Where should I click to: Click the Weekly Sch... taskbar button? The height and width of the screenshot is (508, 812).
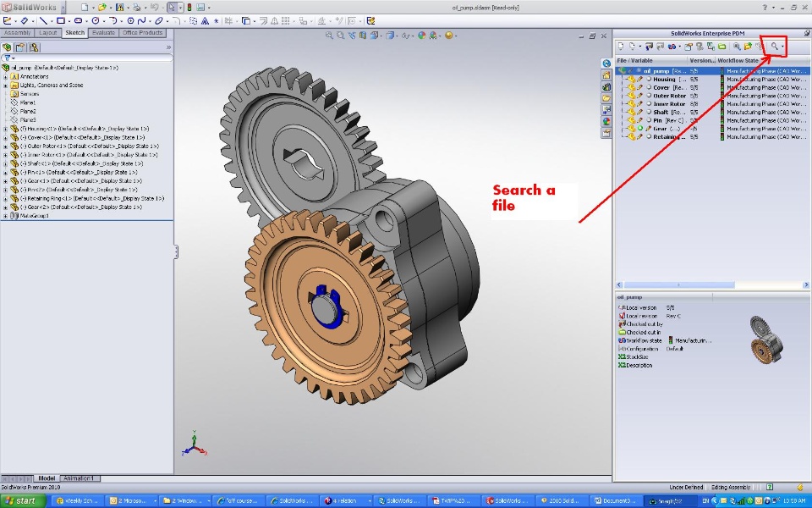(x=77, y=500)
